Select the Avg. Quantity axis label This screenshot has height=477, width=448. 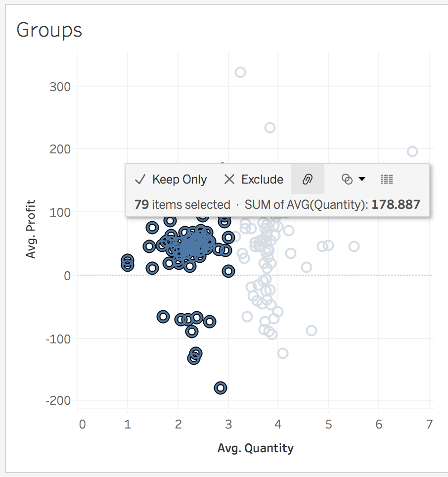(x=255, y=448)
